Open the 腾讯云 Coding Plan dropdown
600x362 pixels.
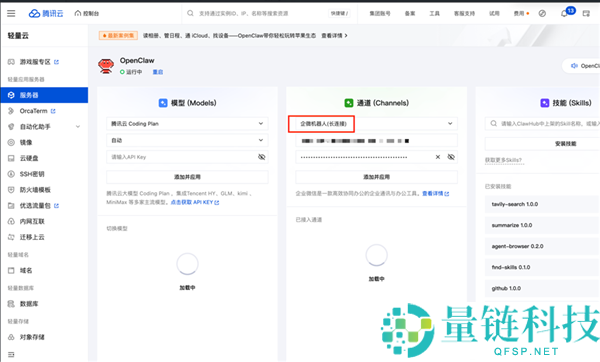(x=187, y=124)
